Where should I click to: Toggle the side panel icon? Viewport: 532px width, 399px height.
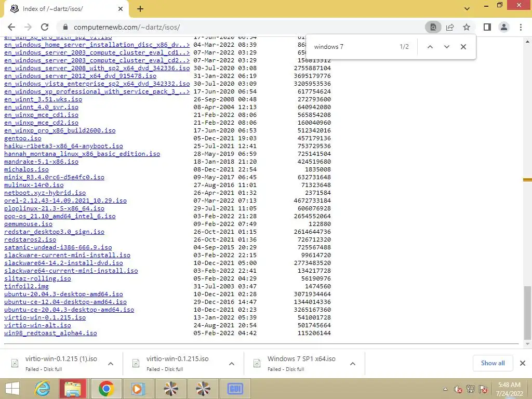(x=487, y=27)
